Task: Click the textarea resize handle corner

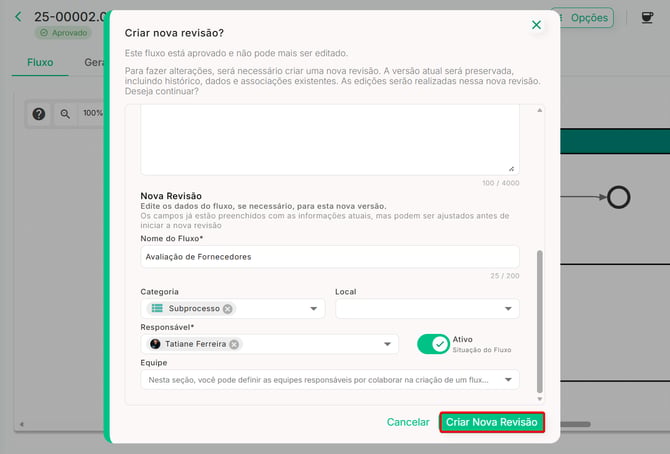Action: 511,169
